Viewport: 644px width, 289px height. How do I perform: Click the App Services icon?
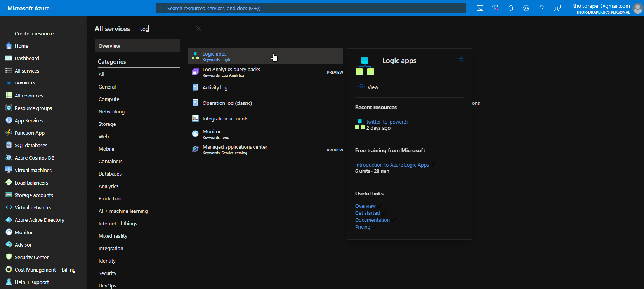coord(9,120)
